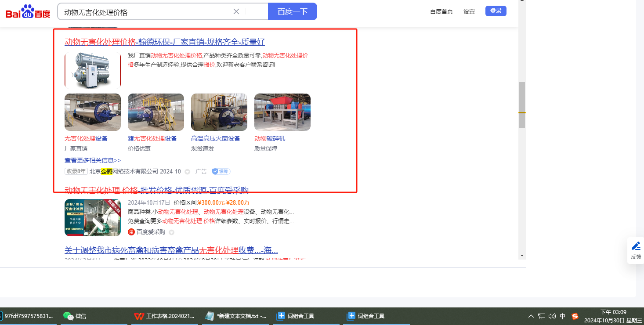Click the 登录 login button
The width and height of the screenshot is (644, 325).
click(496, 11)
